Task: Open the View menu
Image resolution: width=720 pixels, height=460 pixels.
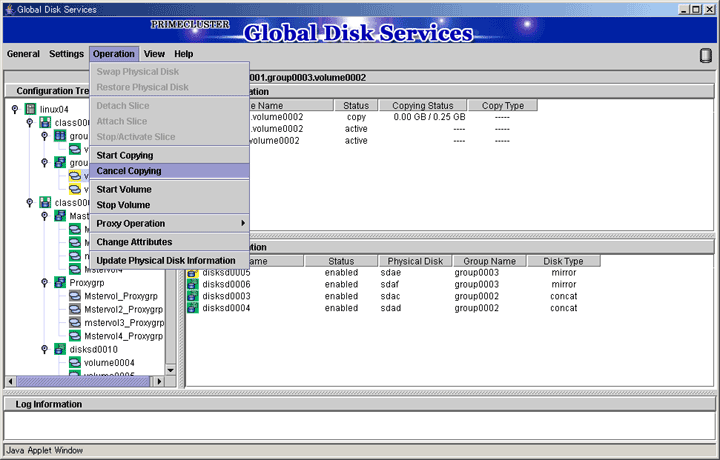Action: [154, 54]
